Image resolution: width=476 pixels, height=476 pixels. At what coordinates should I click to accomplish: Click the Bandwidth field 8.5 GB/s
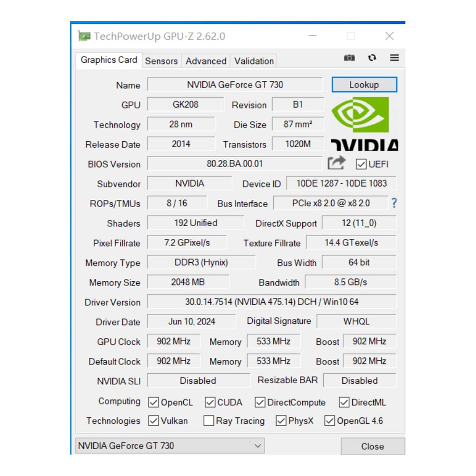(351, 282)
